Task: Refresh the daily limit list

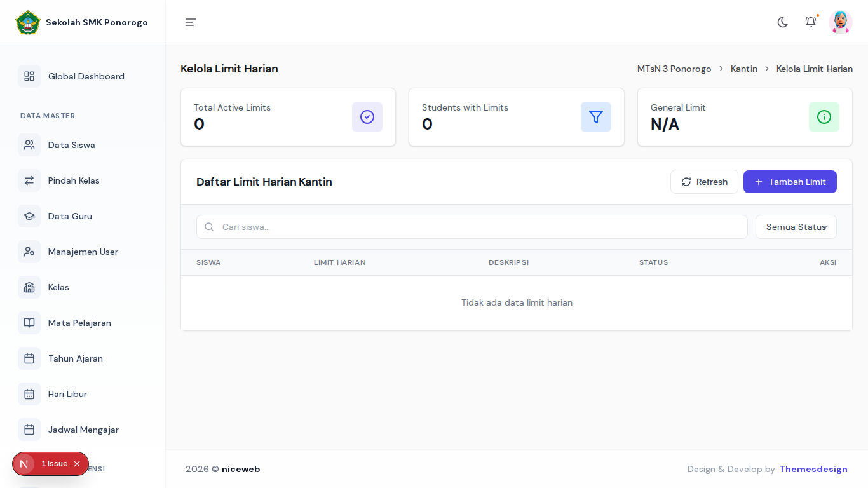Action: point(704,182)
